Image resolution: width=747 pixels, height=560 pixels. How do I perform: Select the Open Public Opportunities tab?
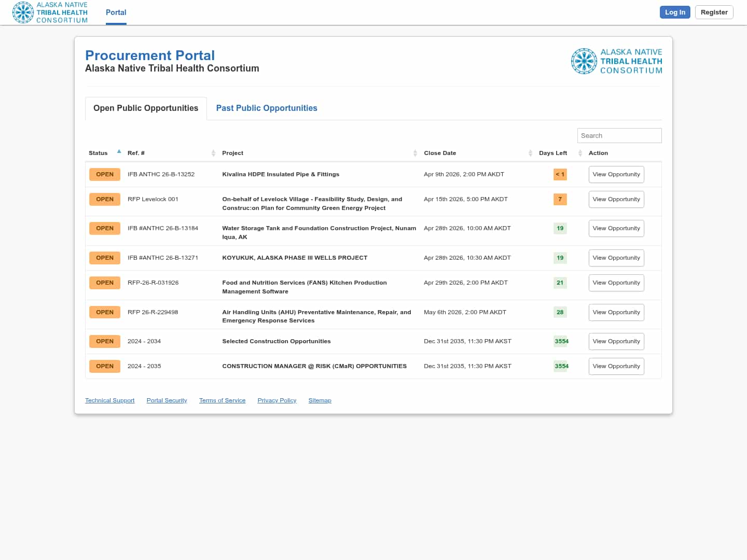click(x=146, y=108)
